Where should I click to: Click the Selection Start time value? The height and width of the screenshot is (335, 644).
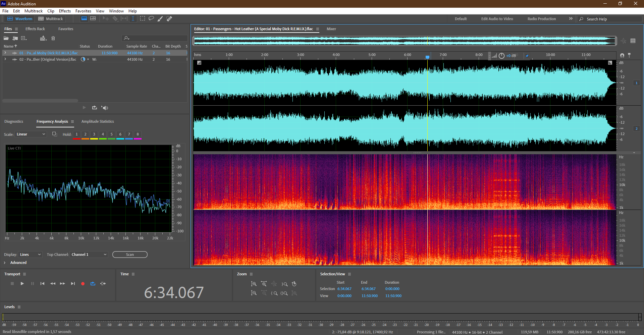click(344, 289)
